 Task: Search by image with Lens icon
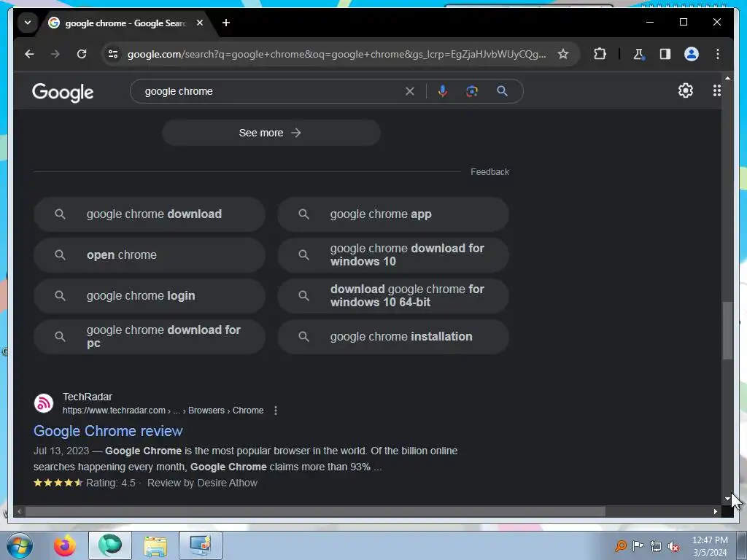point(472,91)
